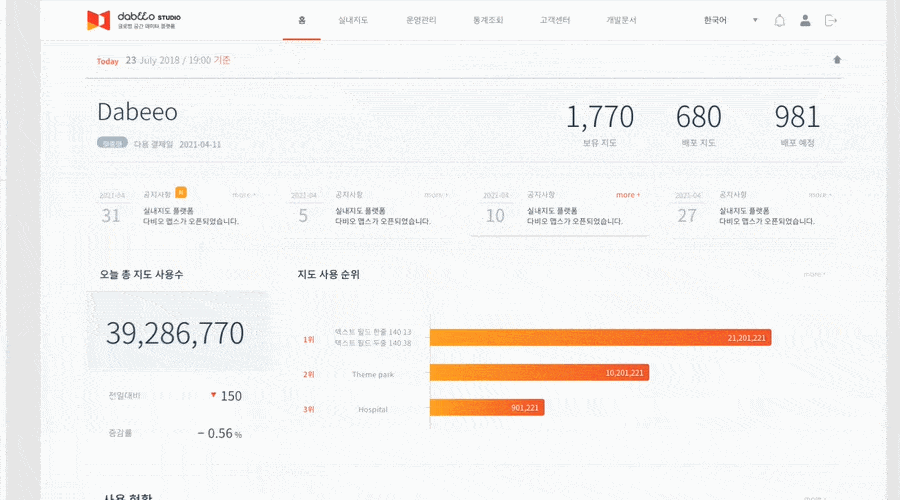This screenshot has height=500, width=900.
Task: Click the 3위 rank label
Action: click(x=309, y=409)
